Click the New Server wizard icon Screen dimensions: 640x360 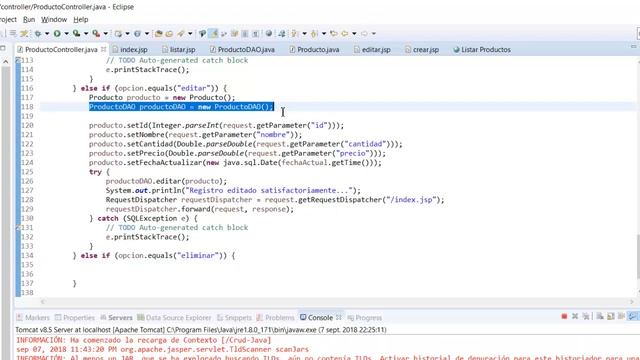tap(118, 33)
